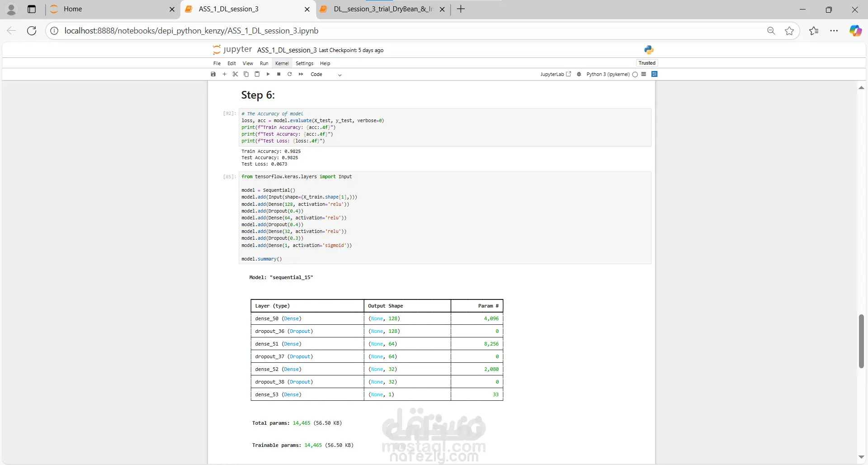Copy the selected cell in Jupyter toolbar
Screen dimensions: 868x465
(246, 74)
